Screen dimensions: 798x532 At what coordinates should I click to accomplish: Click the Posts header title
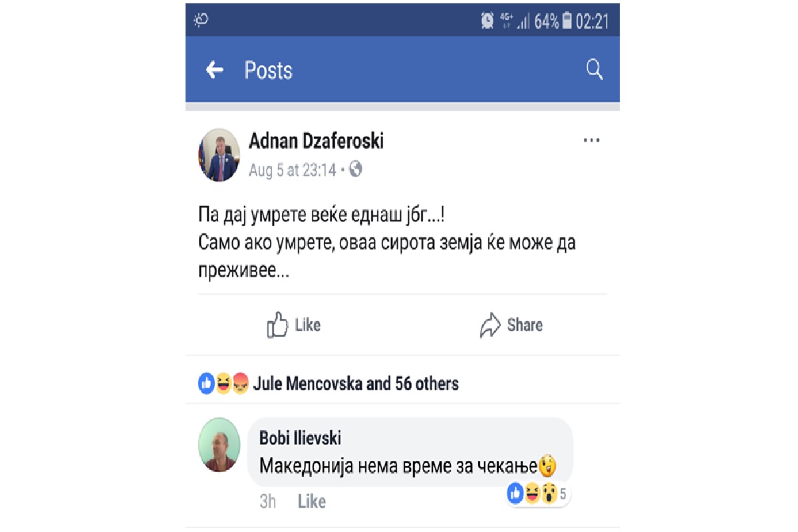[x=269, y=70]
